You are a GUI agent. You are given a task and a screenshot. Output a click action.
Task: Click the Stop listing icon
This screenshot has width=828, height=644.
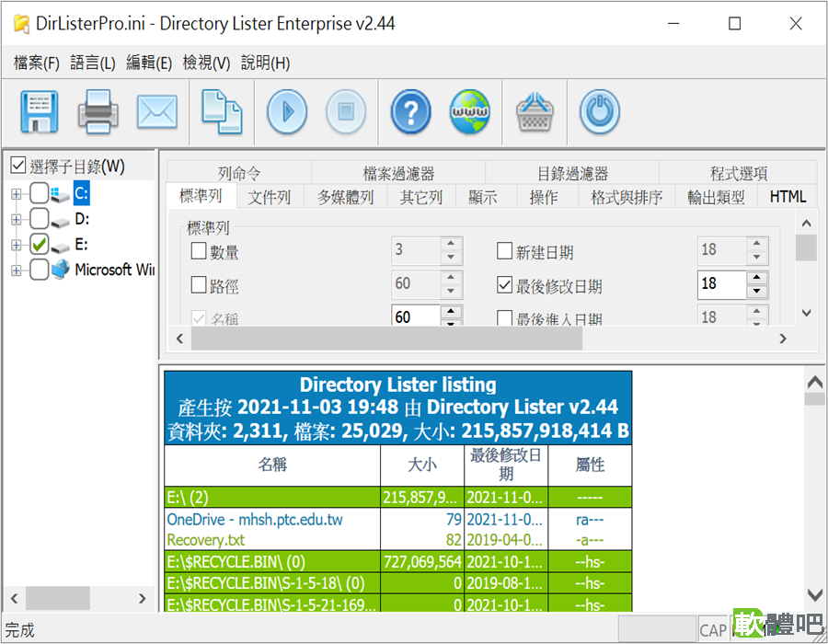(346, 112)
